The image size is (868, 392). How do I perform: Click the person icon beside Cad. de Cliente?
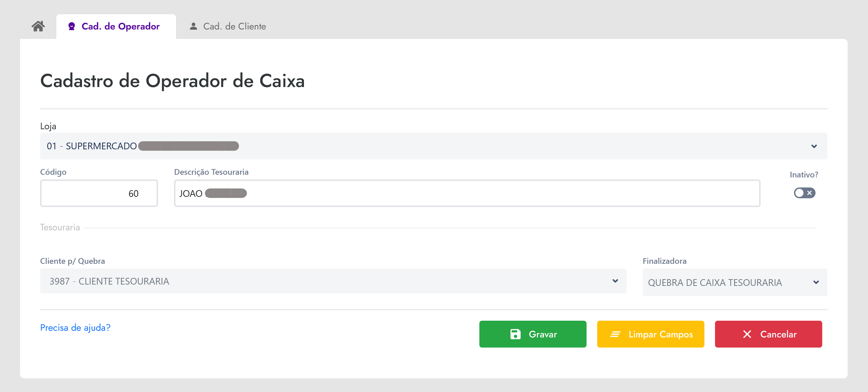(193, 26)
